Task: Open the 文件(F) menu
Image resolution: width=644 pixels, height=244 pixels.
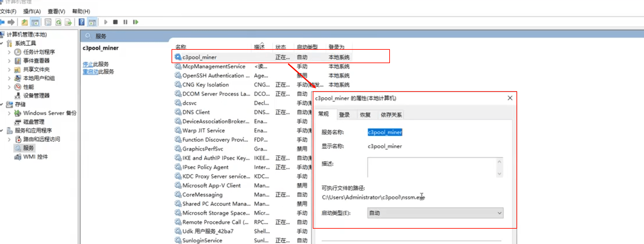Action: (8, 11)
